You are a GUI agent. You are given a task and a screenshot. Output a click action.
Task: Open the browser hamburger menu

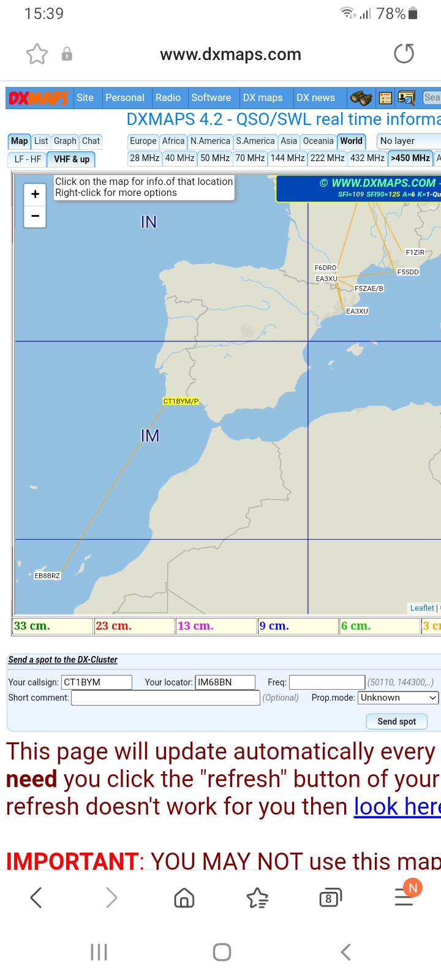click(404, 897)
